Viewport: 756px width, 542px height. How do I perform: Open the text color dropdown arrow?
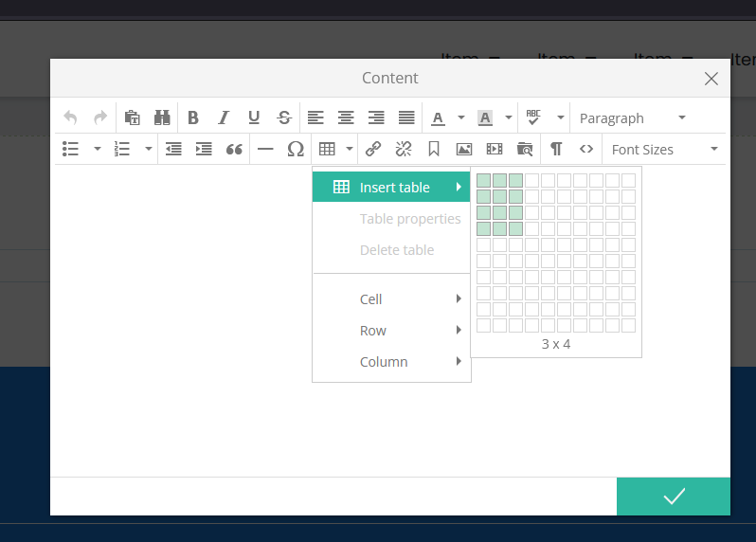[461, 117]
